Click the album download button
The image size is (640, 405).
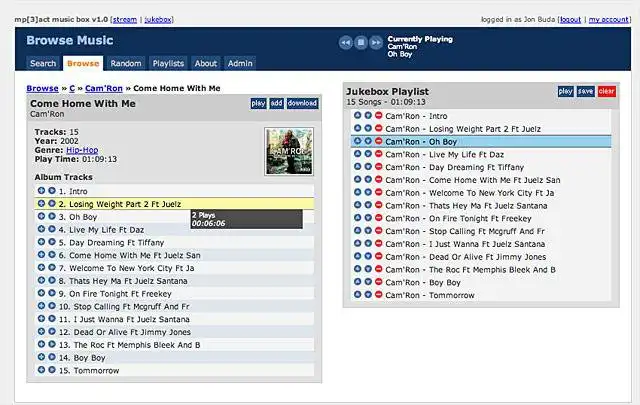point(302,103)
